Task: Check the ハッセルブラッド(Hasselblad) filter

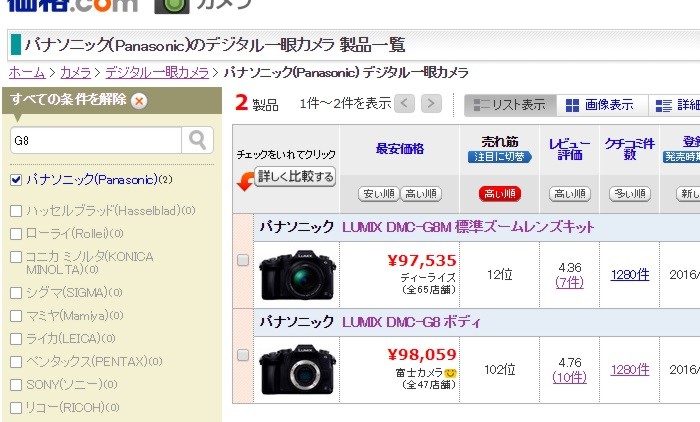Action: pos(16,211)
